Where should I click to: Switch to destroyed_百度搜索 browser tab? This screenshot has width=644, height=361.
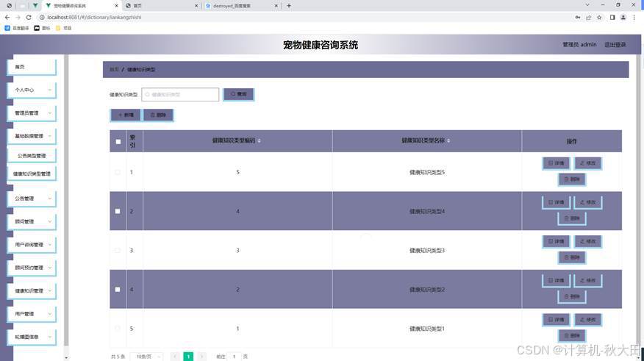coord(241,6)
